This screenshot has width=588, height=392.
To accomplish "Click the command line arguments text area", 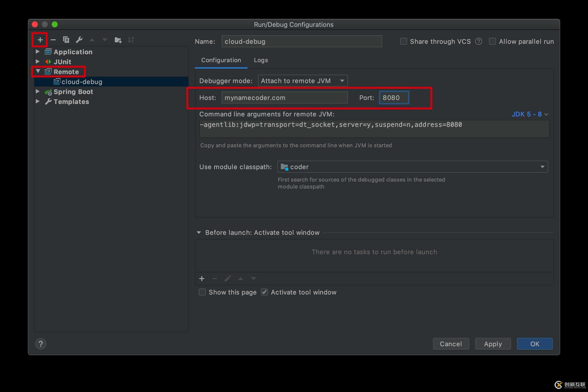I will coord(374,129).
